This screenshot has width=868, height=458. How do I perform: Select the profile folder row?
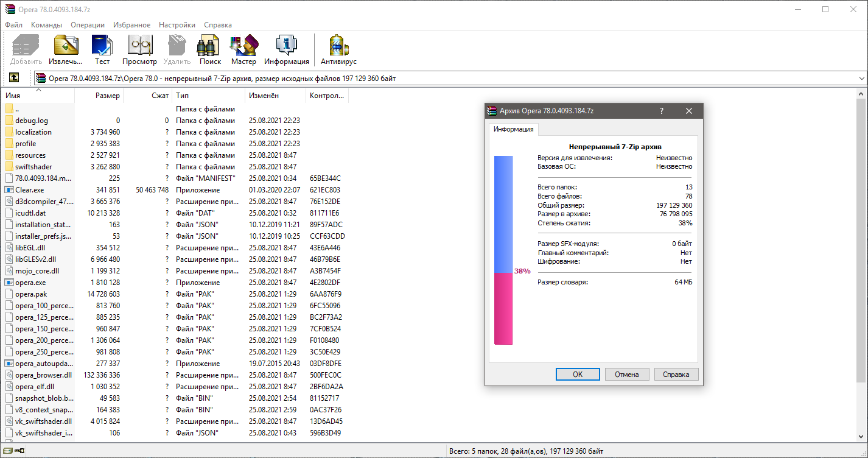(175, 144)
